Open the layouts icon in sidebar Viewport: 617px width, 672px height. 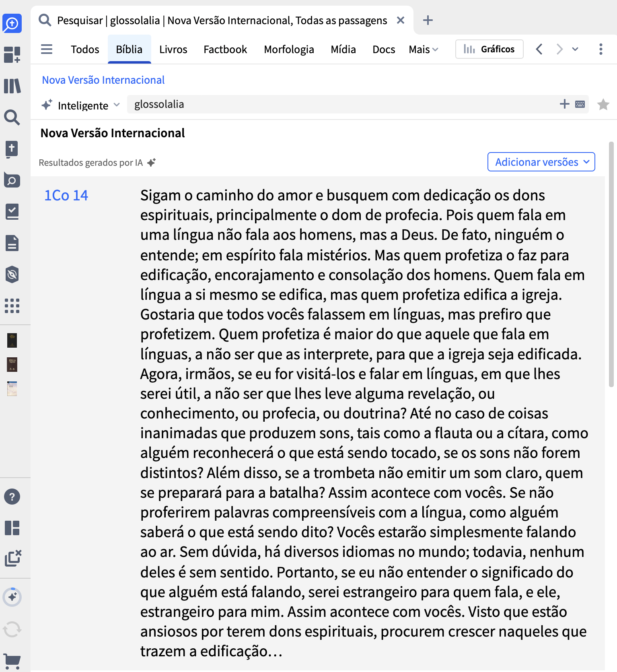pyautogui.click(x=12, y=528)
